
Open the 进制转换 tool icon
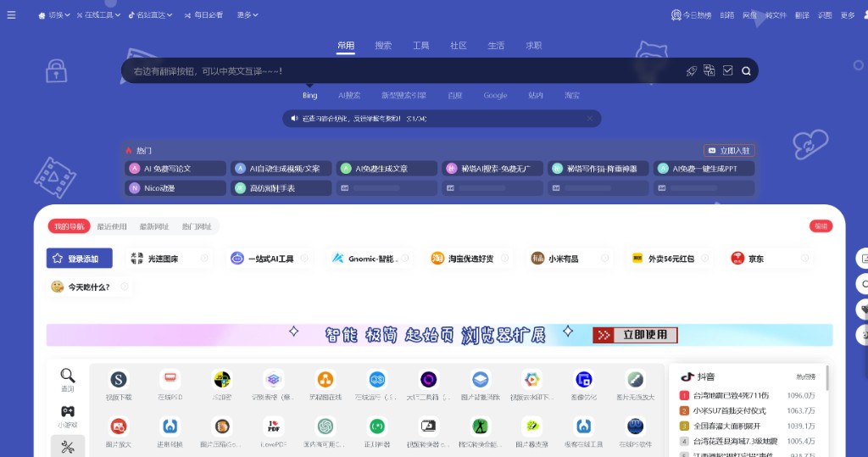pyautogui.click(x=170, y=426)
